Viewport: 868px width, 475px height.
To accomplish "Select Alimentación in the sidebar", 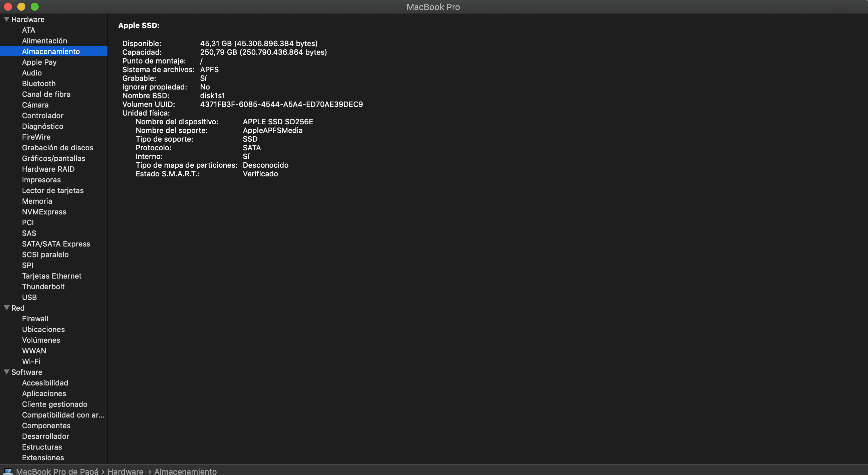I will coord(44,41).
